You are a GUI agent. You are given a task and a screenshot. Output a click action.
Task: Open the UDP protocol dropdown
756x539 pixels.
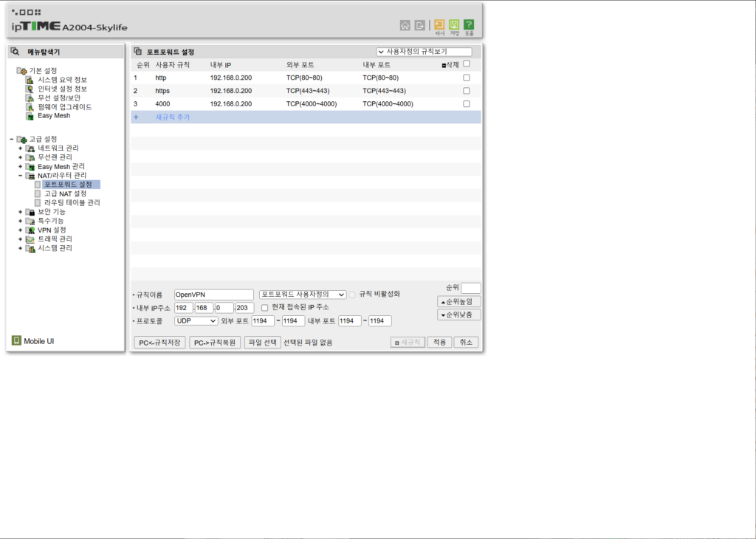click(196, 321)
